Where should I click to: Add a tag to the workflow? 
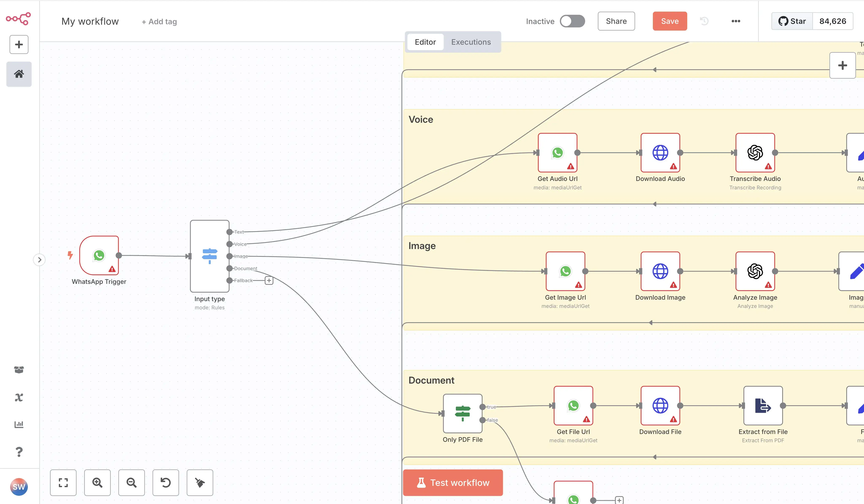click(159, 21)
